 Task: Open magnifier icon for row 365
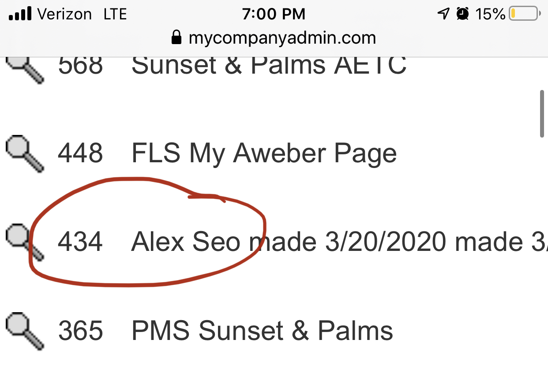pyautogui.click(x=24, y=330)
